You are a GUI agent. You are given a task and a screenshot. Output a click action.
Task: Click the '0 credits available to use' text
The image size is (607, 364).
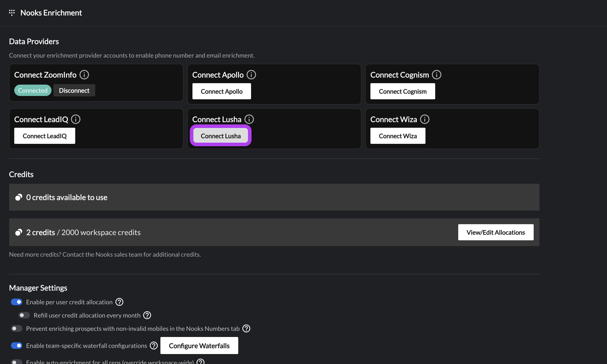[x=67, y=197]
